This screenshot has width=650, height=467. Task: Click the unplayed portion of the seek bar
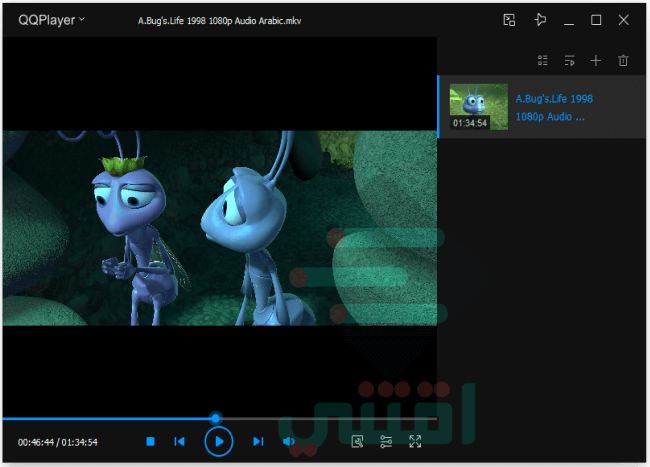click(329, 419)
